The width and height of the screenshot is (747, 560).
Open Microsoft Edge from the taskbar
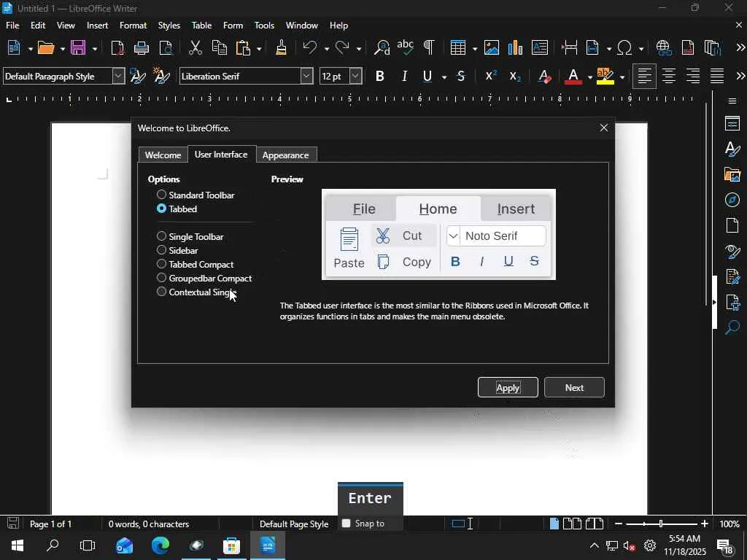tap(160, 545)
